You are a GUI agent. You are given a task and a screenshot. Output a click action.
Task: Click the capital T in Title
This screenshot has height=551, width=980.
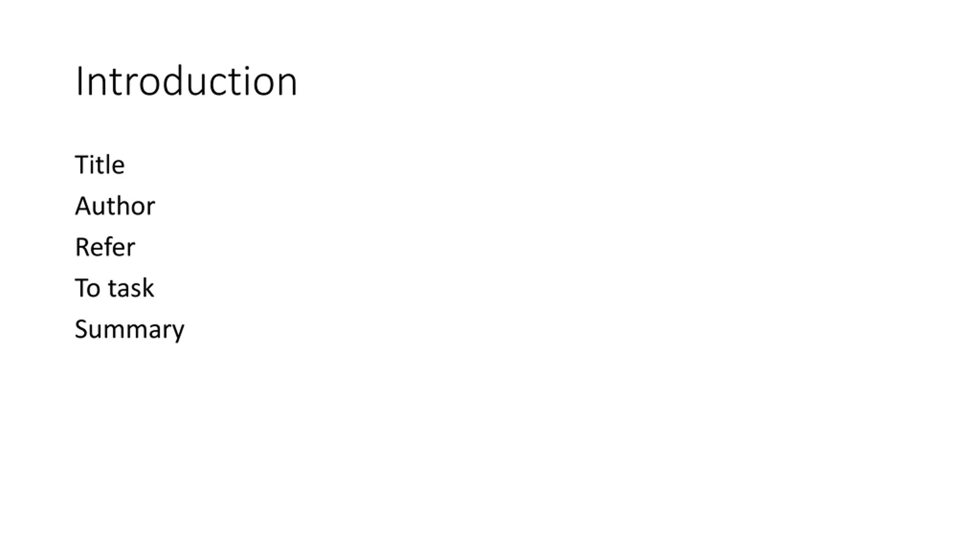pyautogui.click(x=82, y=165)
